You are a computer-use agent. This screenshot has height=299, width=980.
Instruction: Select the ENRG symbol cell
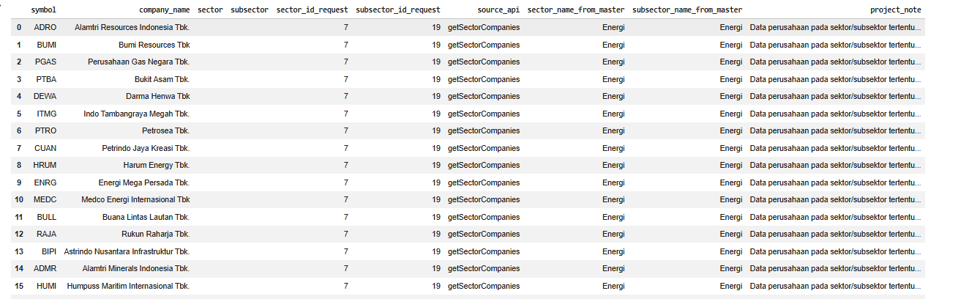point(45,182)
